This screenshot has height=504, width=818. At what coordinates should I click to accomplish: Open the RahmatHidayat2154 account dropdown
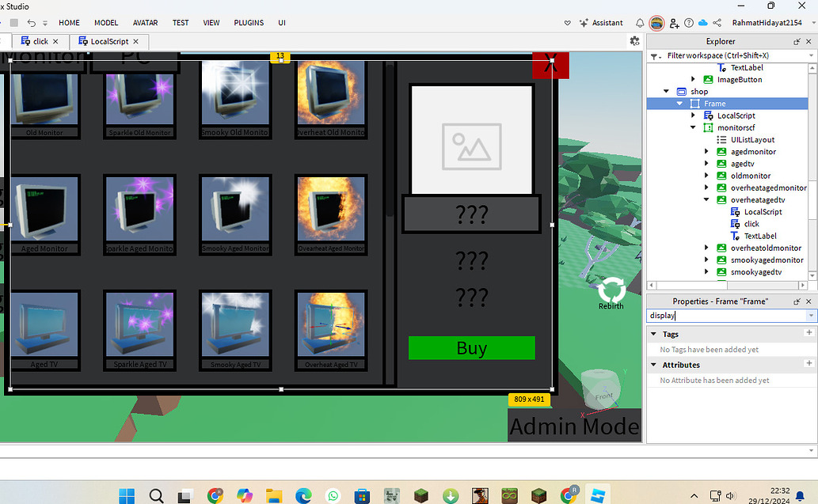772,23
